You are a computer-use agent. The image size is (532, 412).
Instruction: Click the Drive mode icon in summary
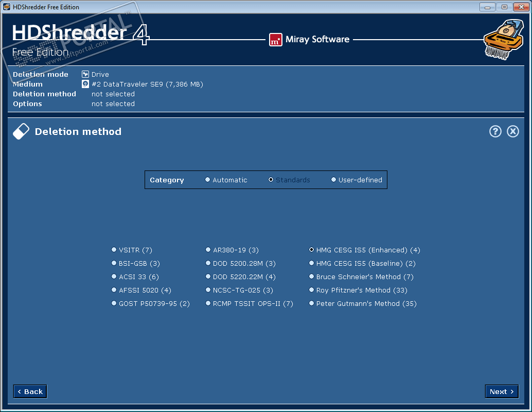coord(85,74)
